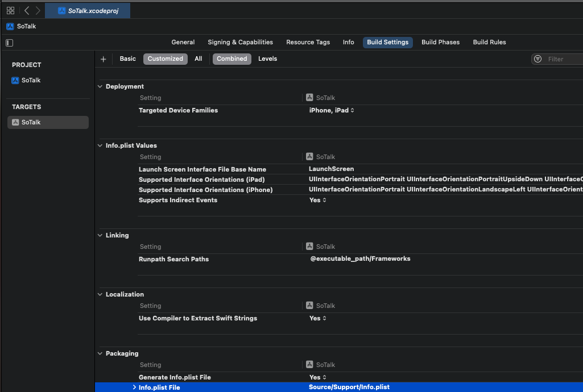Open Generate Info.plist File Yes popup
Viewport: 583px width, 392px height.
click(318, 377)
